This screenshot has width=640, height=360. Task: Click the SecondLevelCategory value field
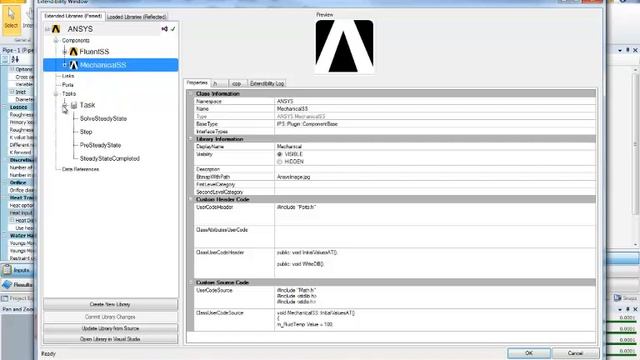pos(435,192)
